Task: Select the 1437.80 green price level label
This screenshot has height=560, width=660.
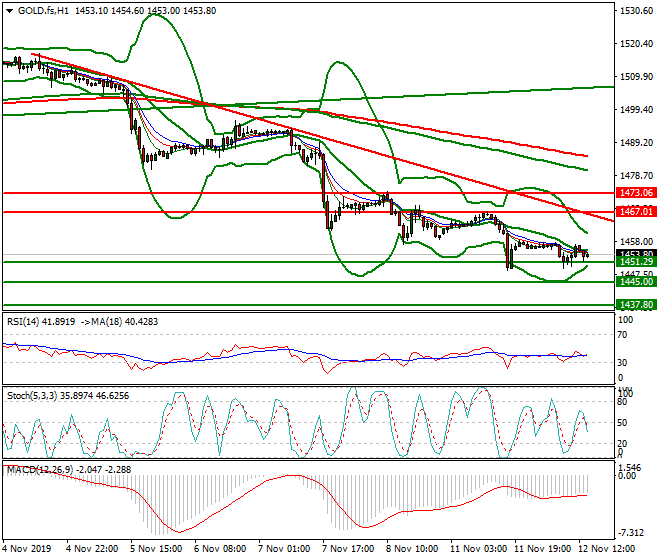Action: (x=636, y=305)
